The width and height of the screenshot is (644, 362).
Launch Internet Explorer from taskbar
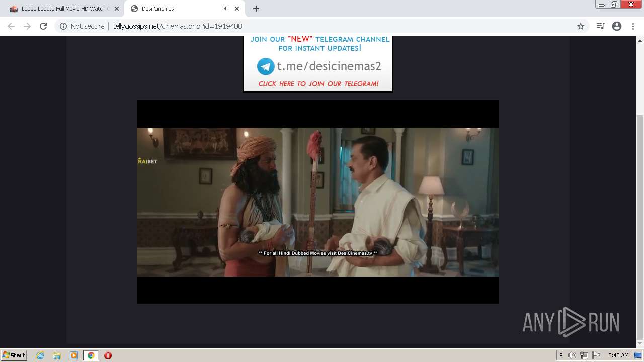pyautogui.click(x=40, y=355)
